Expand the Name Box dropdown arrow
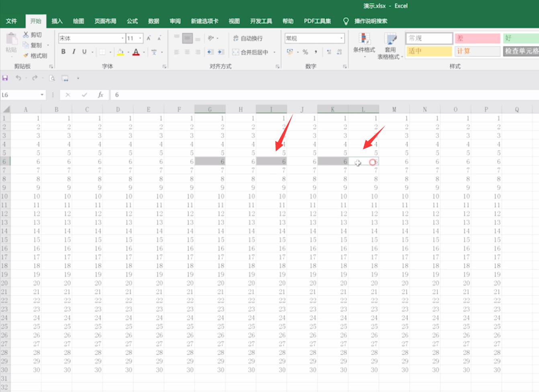Image resolution: width=539 pixels, height=392 pixels. pos(42,95)
